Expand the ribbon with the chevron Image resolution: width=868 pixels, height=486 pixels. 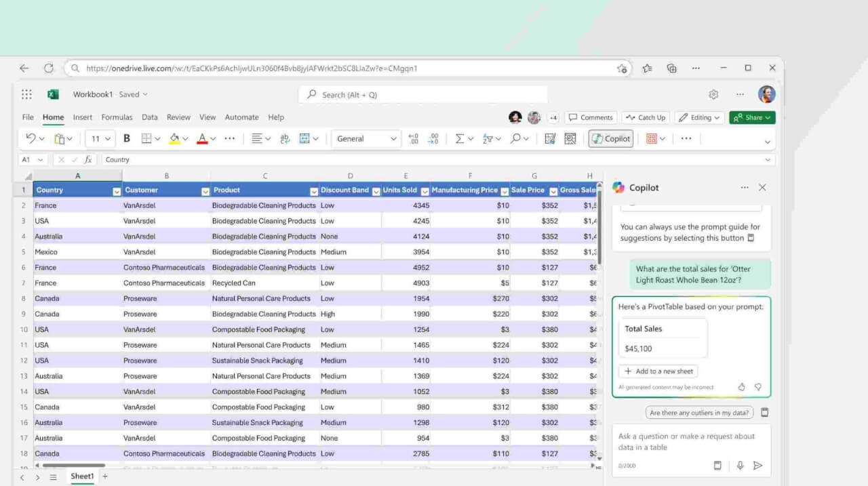[x=767, y=142]
